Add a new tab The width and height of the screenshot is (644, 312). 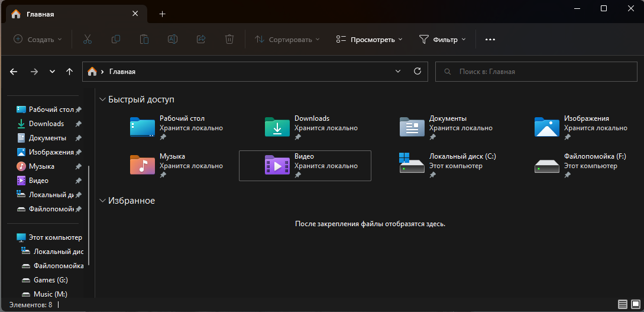coord(162,14)
